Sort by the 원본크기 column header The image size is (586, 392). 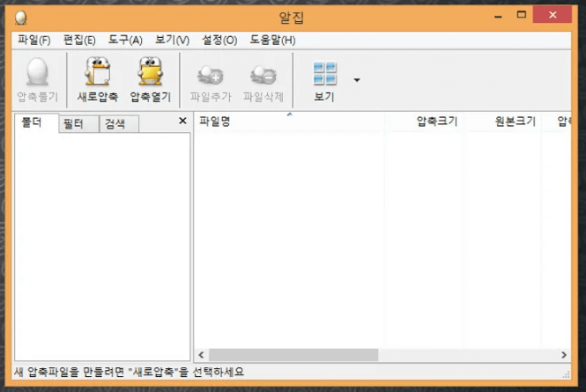pyautogui.click(x=502, y=122)
